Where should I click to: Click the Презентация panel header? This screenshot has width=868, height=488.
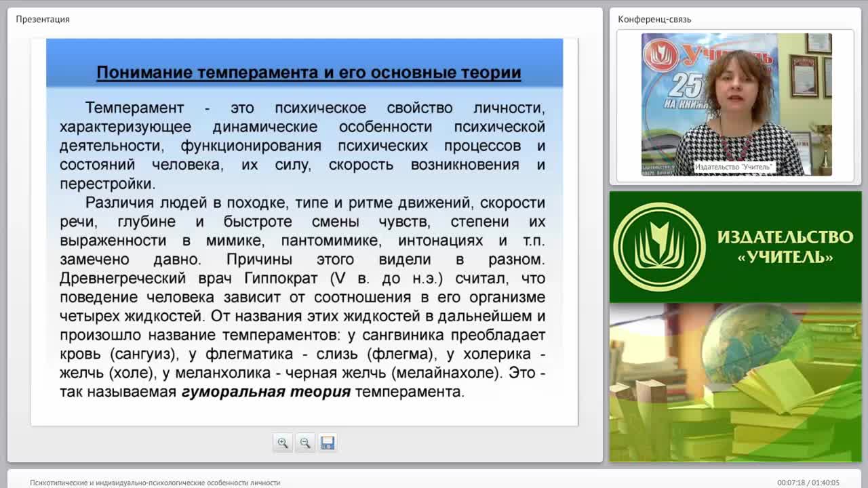43,19
